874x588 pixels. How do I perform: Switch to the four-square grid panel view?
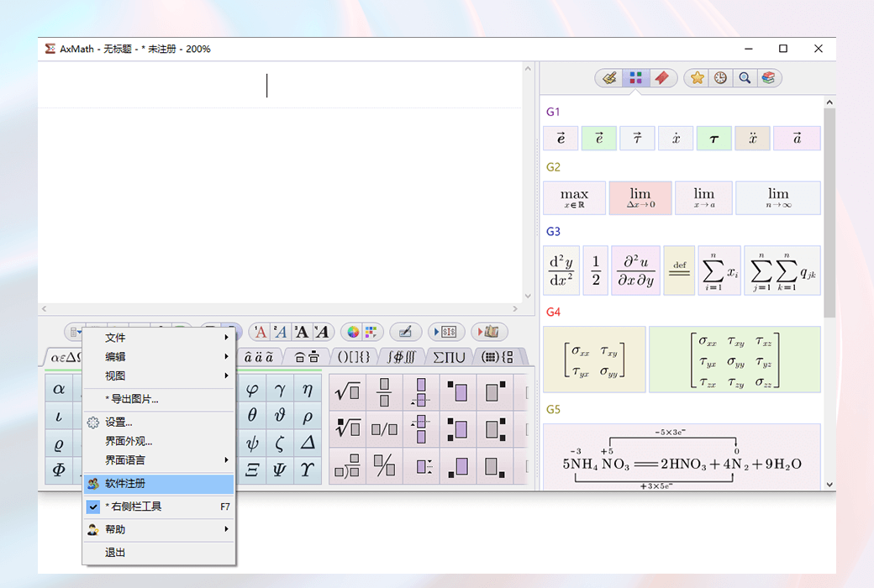point(636,78)
